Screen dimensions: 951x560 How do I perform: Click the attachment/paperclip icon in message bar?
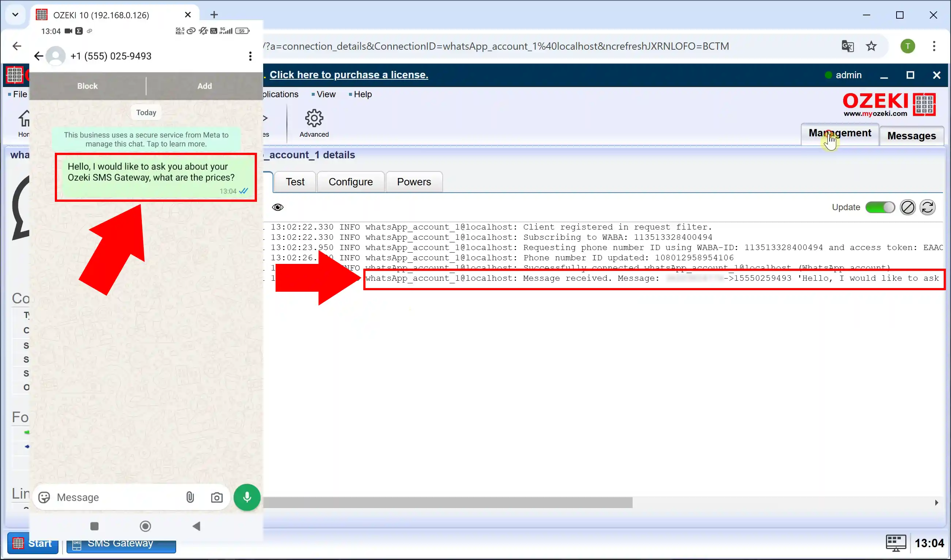(x=190, y=497)
